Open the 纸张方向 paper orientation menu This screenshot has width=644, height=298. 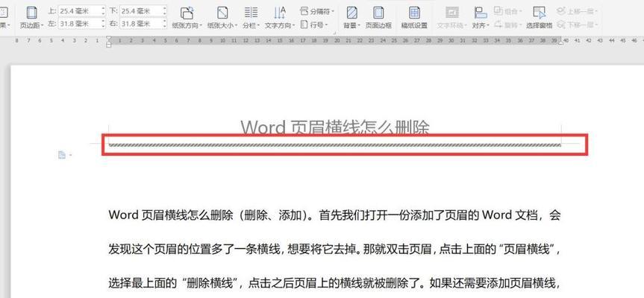click(x=187, y=17)
